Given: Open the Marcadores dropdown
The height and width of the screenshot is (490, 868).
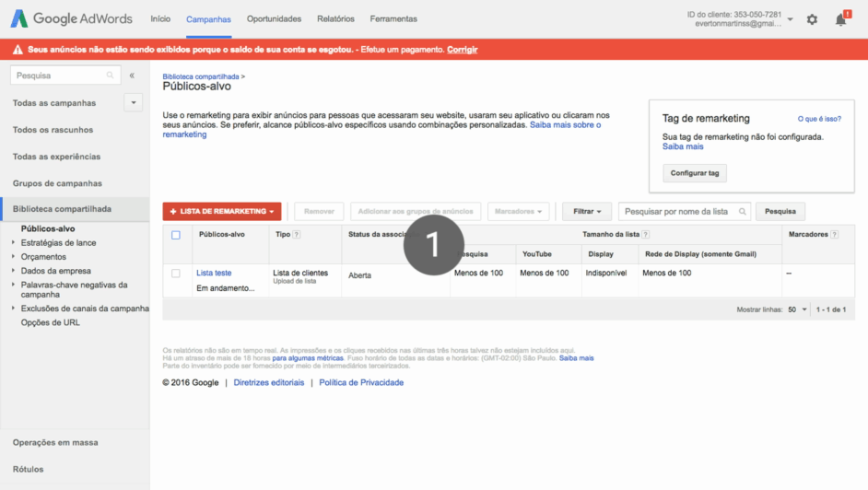Looking at the screenshot, I should [518, 211].
